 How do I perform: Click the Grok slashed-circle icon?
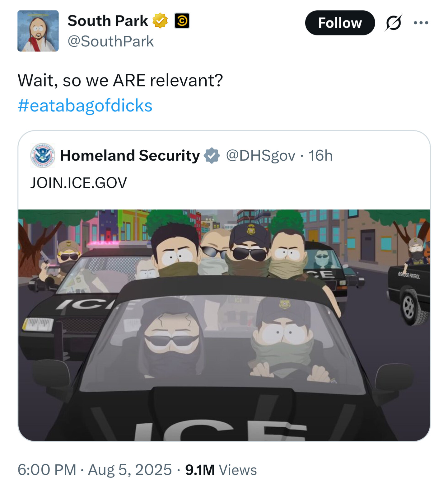pyautogui.click(x=394, y=23)
